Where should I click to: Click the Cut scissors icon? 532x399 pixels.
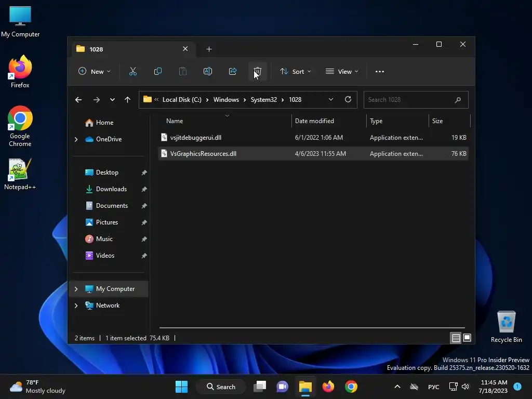point(132,71)
